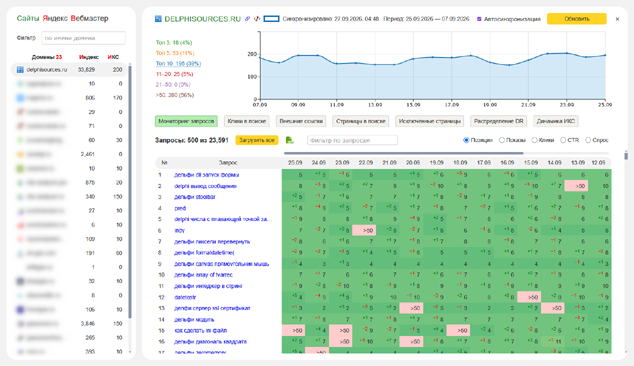Screen dimensions: 634x366
Task: Open the Страницы в поиске tab
Action: (x=360, y=121)
